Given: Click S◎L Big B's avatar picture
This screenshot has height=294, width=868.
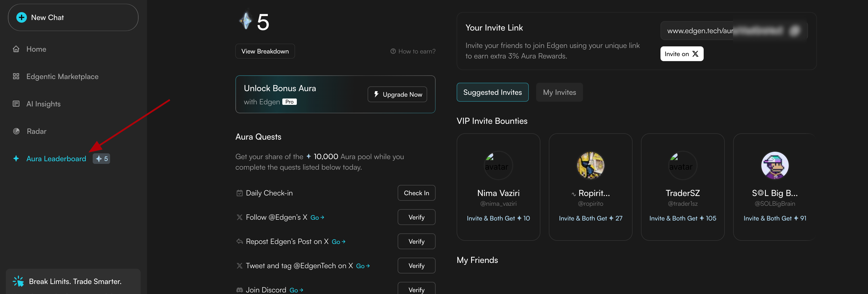Looking at the screenshot, I should tap(775, 165).
